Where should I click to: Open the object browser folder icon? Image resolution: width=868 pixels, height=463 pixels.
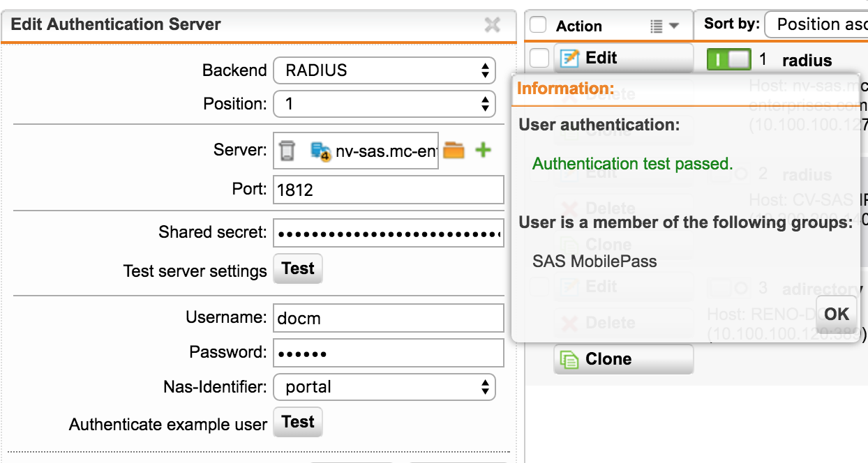click(454, 150)
